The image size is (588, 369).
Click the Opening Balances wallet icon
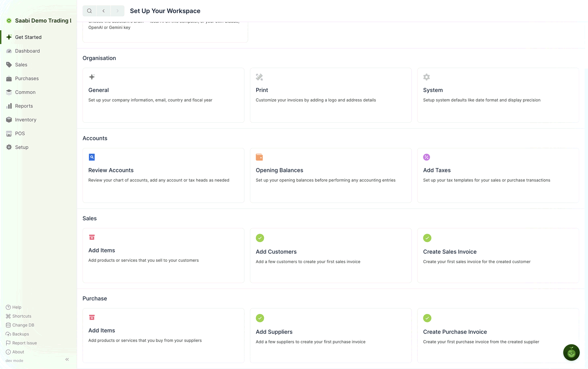(x=259, y=157)
